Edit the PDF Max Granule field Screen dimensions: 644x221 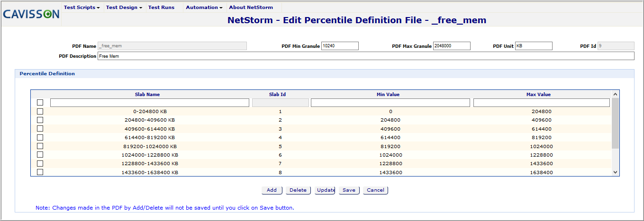[452, 46]
